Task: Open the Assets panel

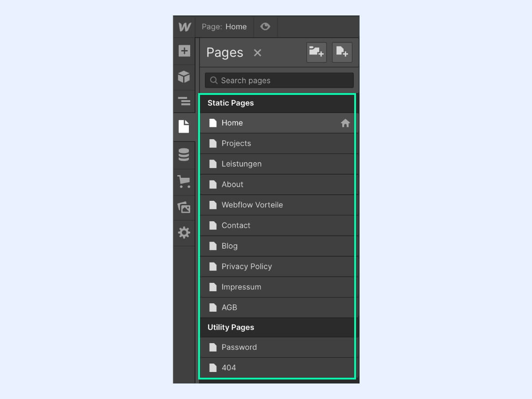Action: [x=184, y=207]
